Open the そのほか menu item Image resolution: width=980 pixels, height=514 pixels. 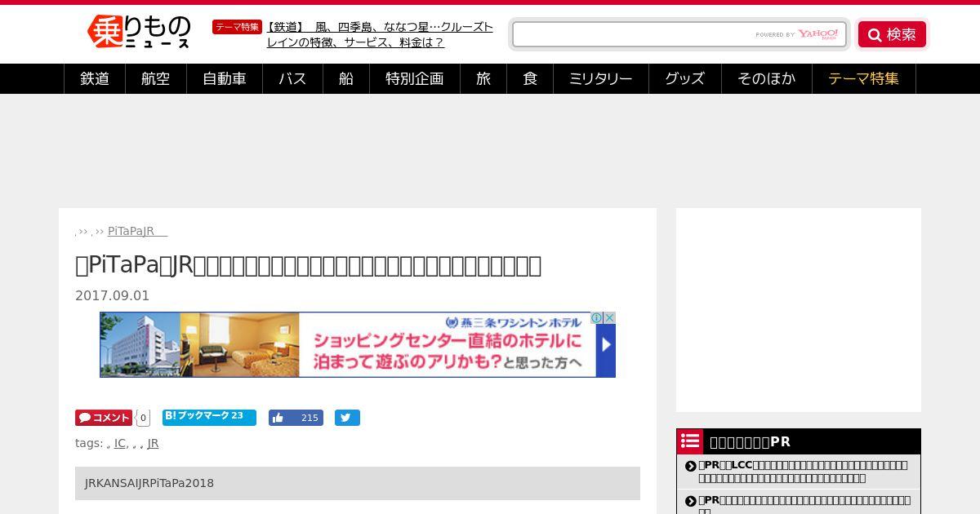(767, 78)
